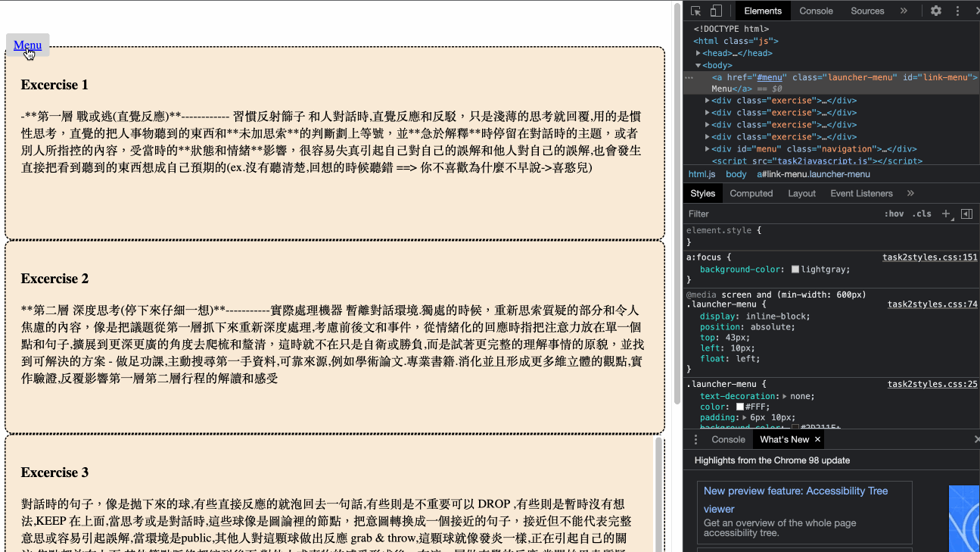Toggle the device toolbar icon

[716, 11]
